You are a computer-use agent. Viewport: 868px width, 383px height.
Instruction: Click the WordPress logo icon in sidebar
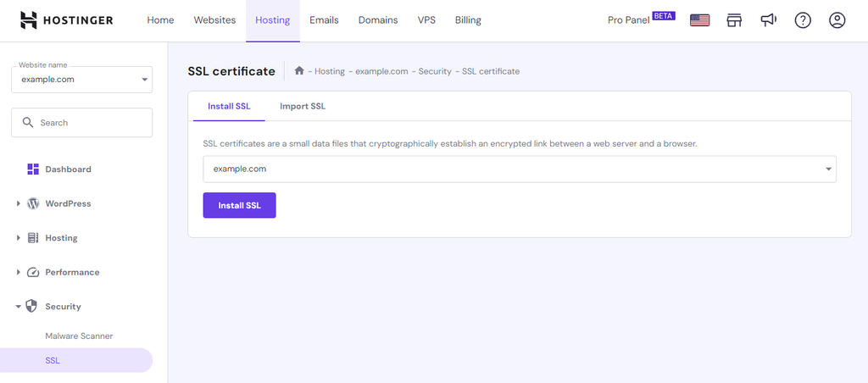pyautogui.click(x=33, y=203)
